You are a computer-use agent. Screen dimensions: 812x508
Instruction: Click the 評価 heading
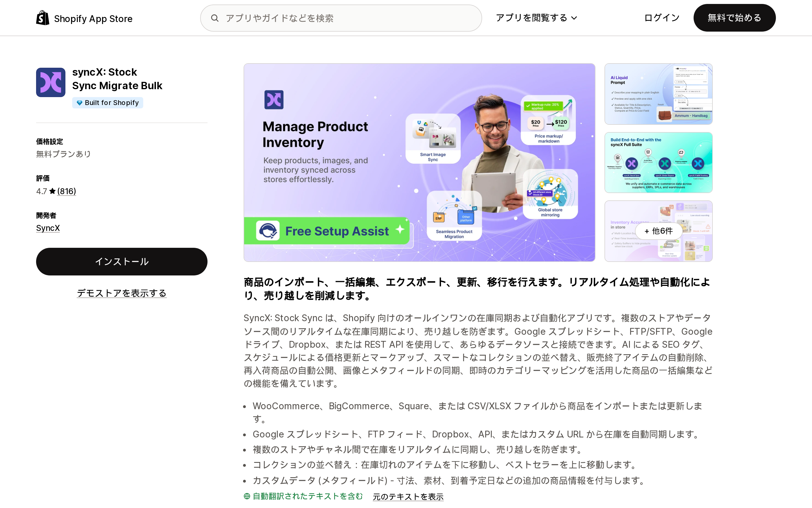tap(43, 178)
